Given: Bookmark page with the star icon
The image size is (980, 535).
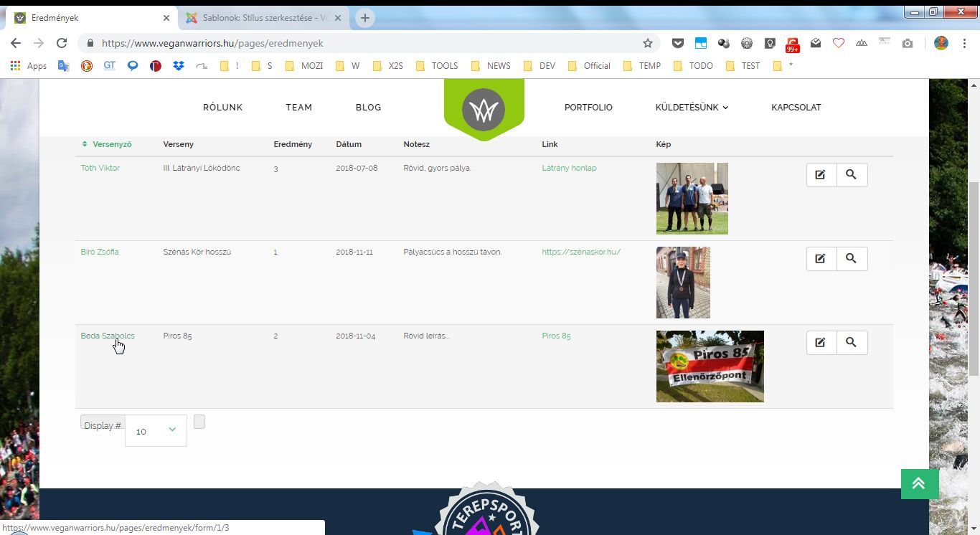Looking at the screenshot, I should (648, 43).
